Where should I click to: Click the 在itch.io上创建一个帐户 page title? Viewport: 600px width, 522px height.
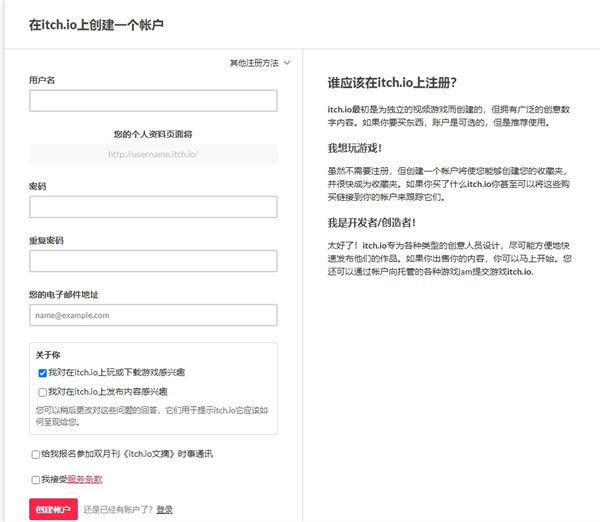pyautogui.click(x=96, y=25)
